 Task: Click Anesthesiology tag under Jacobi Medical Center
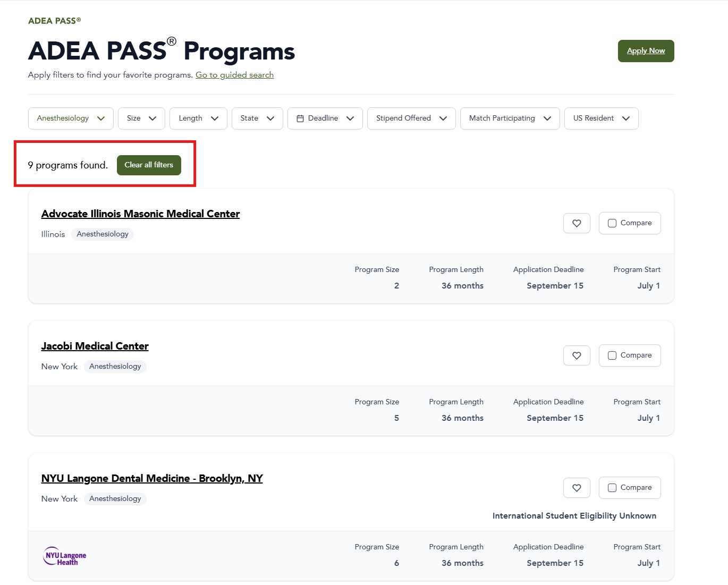[115, 367]
